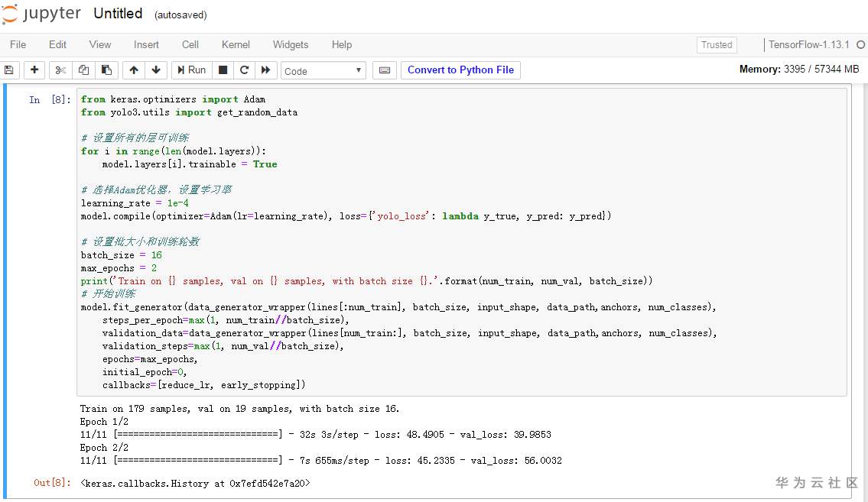The height and width of the screenshot is (502, 868).
Task: Paste cells below icon
Action: tap(106, 70)
